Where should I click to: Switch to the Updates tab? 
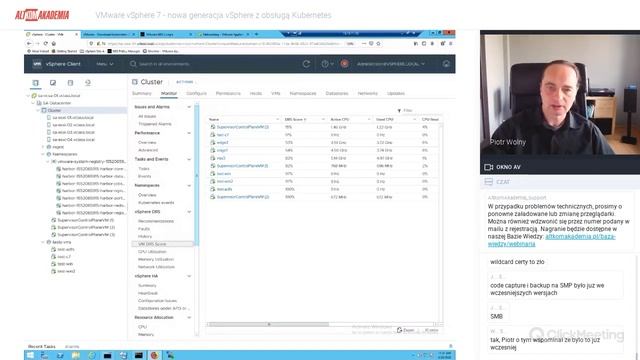(x=396, y=93)
